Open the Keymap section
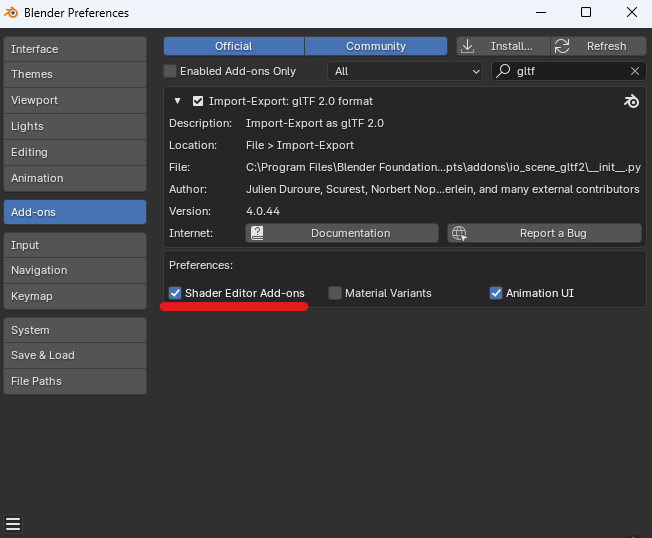This screenshot has width=652, height=538. point(75,296)
